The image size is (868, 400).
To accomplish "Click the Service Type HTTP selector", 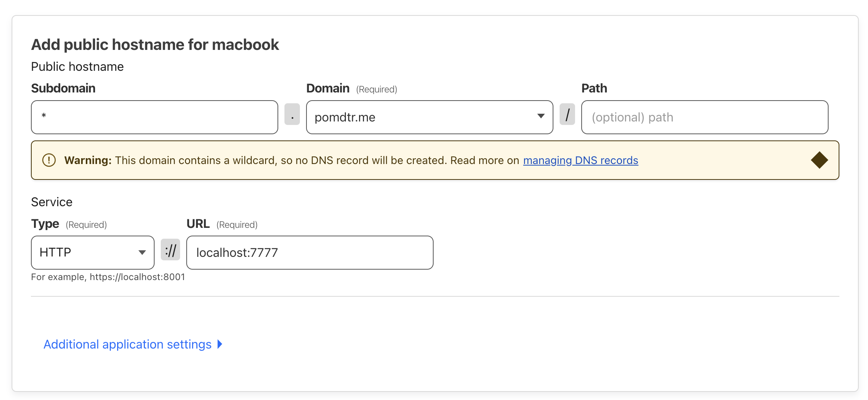I will coord(93,253).
